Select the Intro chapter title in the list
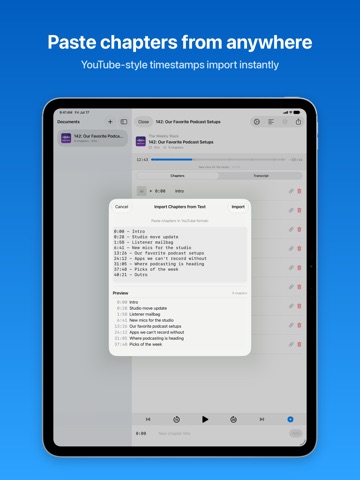 [179, 191]
